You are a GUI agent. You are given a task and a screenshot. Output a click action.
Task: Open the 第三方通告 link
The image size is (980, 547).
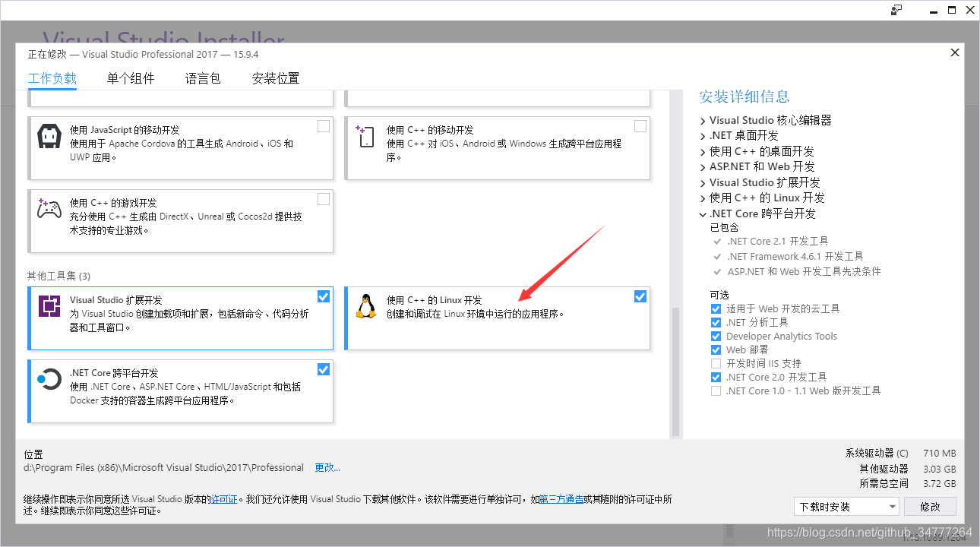[561, 499]
